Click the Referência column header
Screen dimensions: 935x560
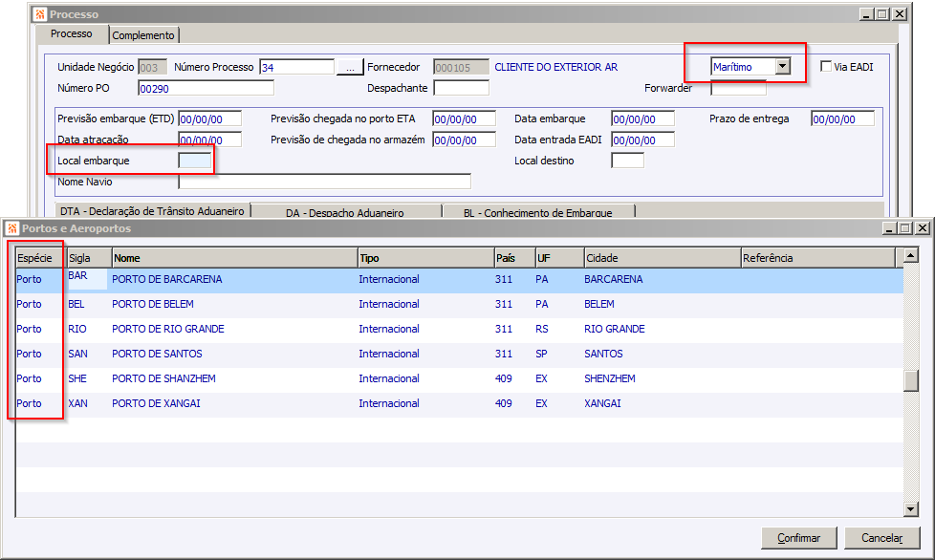[x=818, y=258]
